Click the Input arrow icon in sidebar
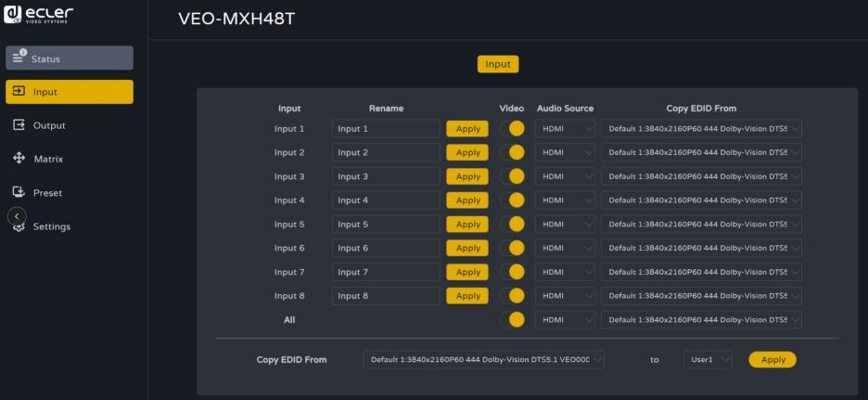 click(19, 91)
